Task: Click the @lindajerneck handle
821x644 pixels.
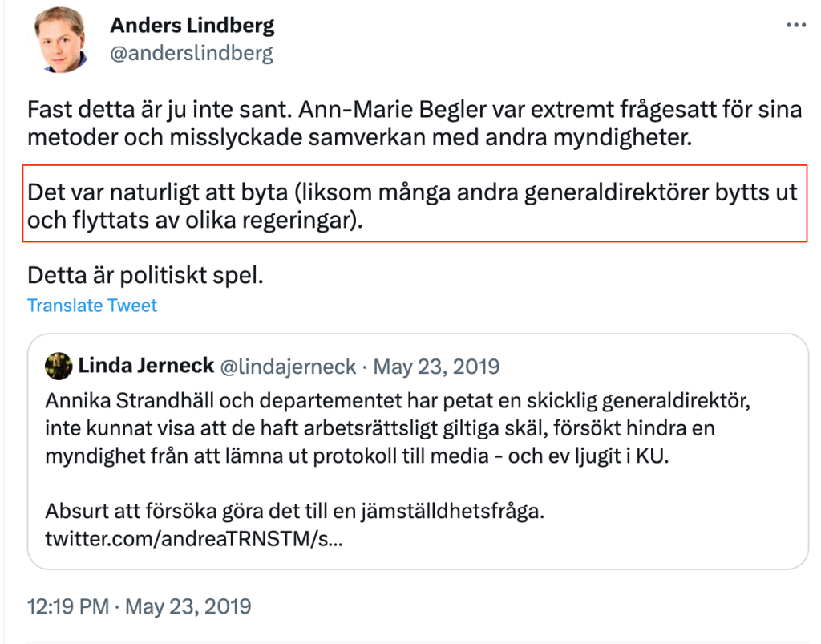Action: [288, 367]
